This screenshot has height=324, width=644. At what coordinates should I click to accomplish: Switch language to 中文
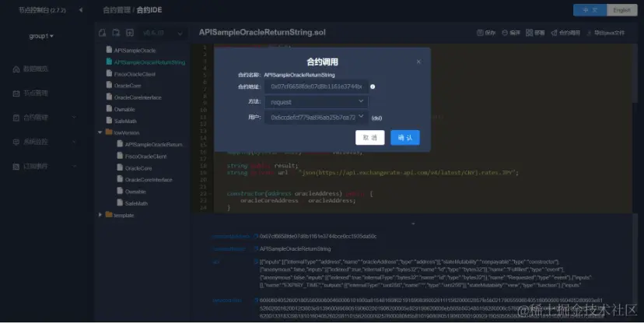click(590, 10)
